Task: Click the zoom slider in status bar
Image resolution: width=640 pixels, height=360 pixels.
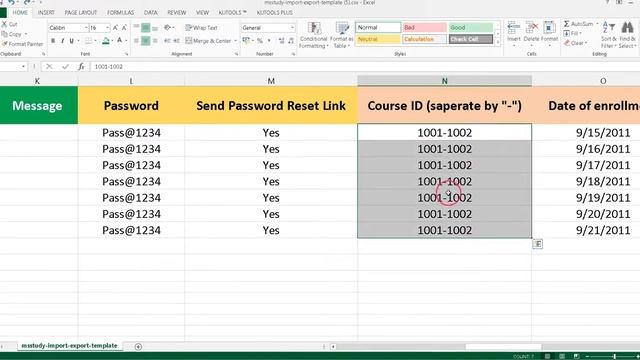Action: click(614, 357)
